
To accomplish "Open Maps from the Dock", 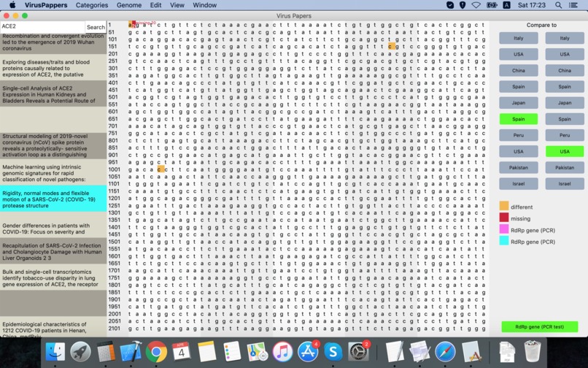I will coord(258,352).
